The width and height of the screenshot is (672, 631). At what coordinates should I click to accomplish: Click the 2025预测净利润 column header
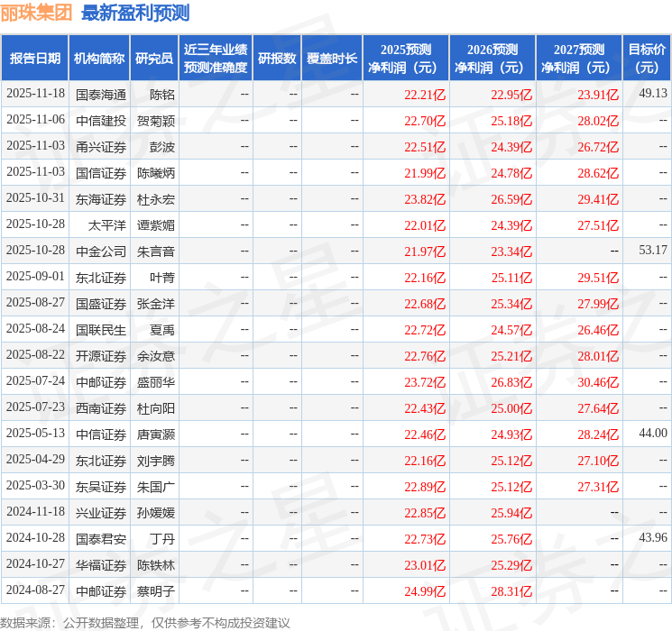click(x=406, y=59)
